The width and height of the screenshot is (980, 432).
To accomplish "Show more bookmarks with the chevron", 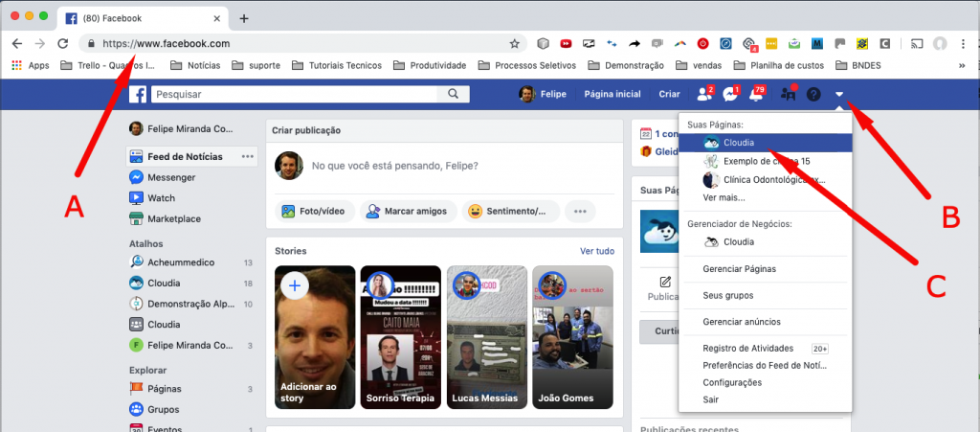I will [x=961, y=65].
